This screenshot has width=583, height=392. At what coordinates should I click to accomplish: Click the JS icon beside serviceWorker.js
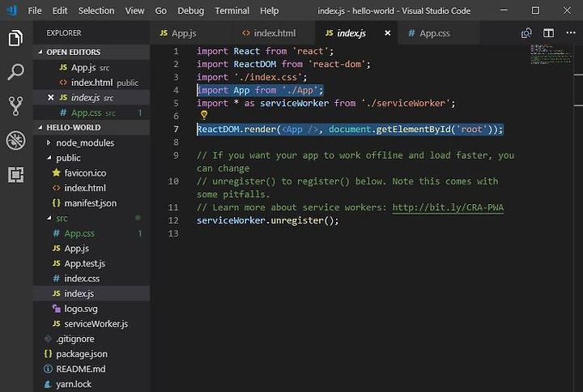pyautogui.click(x=56, y=324)
